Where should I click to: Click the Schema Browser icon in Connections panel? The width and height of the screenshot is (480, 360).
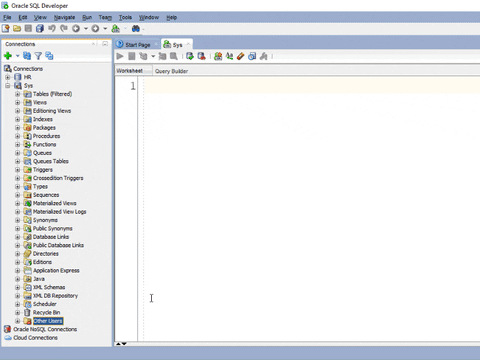tap(49, 56)
